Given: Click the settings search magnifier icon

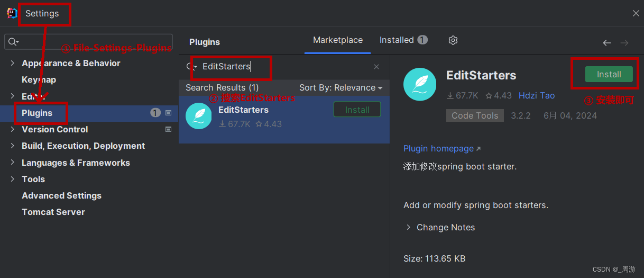Looking at the screenshot, I should tap(13, 42).
